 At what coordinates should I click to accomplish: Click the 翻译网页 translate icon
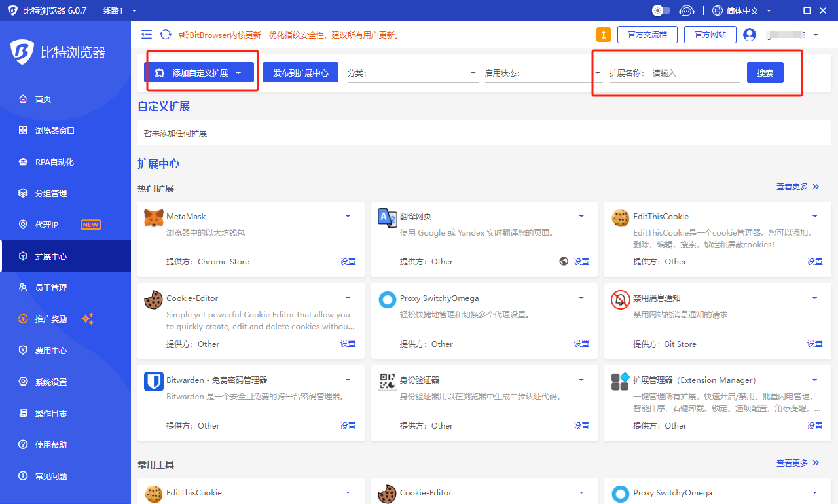pyautogui.click(x=388, y=218)
